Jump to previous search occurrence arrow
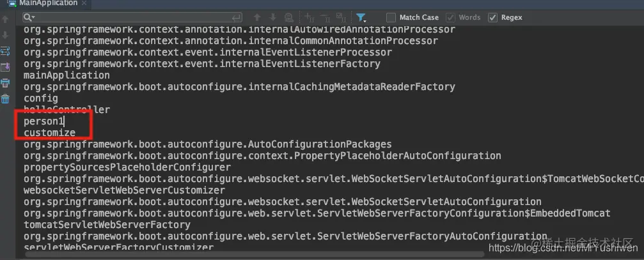This screenshot has width=644, height=260. [x=257, y=17]
